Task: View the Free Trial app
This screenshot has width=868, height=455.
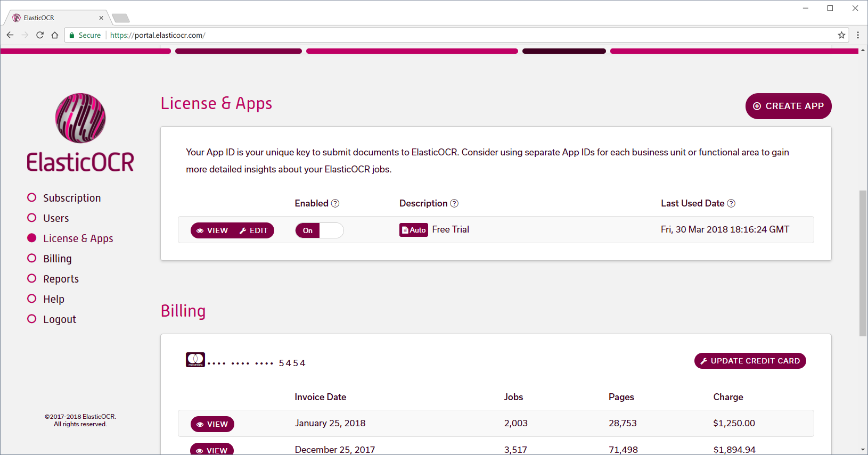Action: point(212,230)
